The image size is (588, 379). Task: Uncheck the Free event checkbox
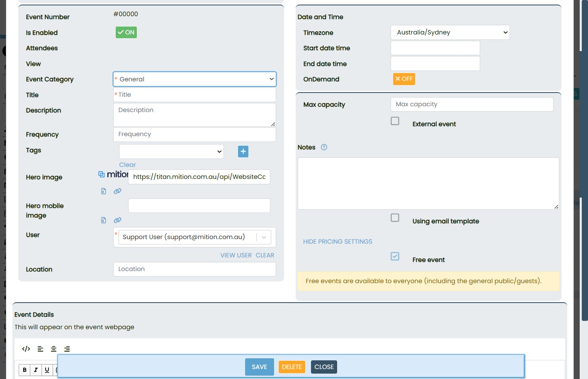point(395,256)
